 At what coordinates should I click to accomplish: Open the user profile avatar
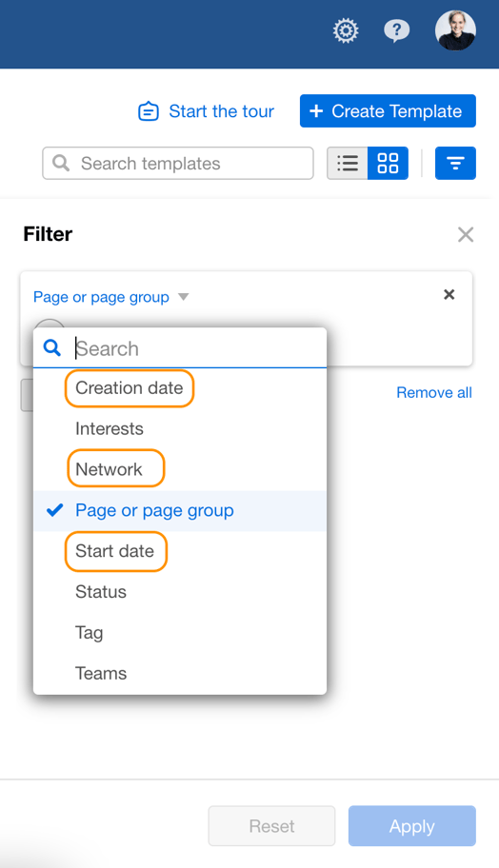pyautogui.click(x=455, y=30)
